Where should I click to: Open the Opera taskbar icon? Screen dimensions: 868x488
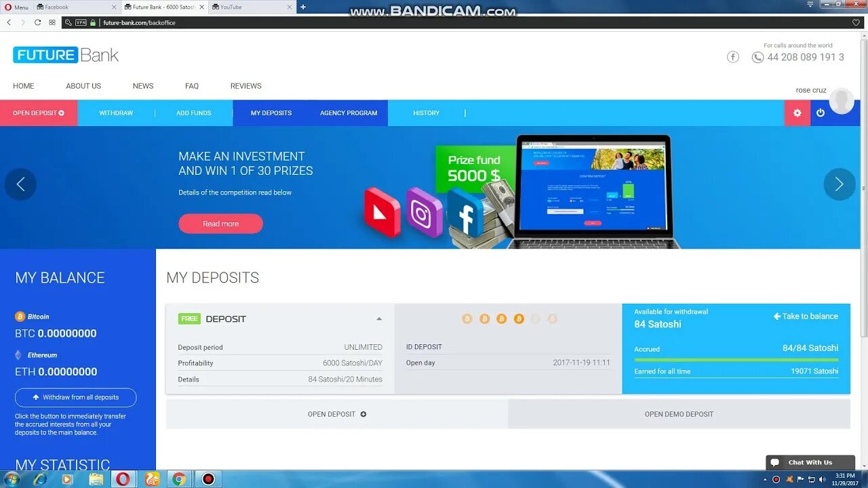123,479
